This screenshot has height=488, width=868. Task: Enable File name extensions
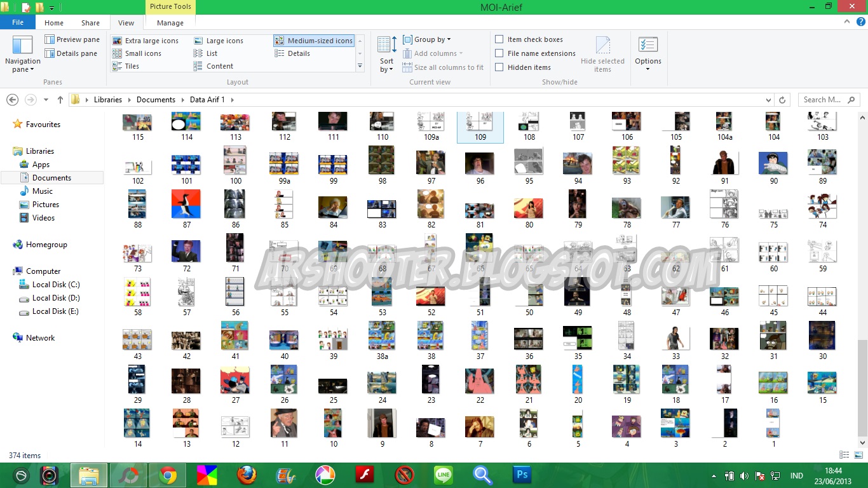pos(536,53)
